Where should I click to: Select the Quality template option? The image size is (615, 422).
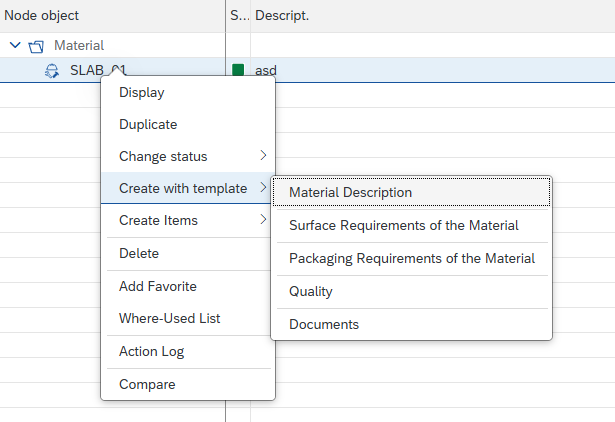310,292
